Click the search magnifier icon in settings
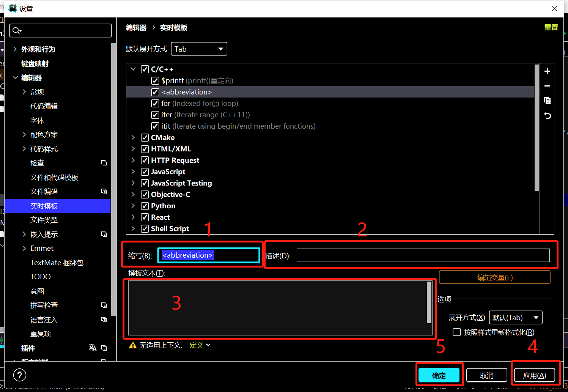Viewport: 568px width, 392px height. [x=17, y=30]
